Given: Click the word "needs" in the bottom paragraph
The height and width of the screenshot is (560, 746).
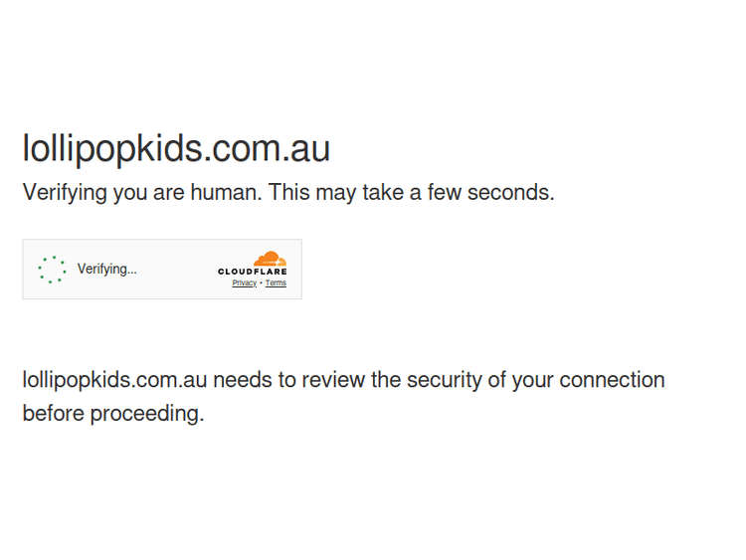Looking at the screenshot, I should (242, 381).
